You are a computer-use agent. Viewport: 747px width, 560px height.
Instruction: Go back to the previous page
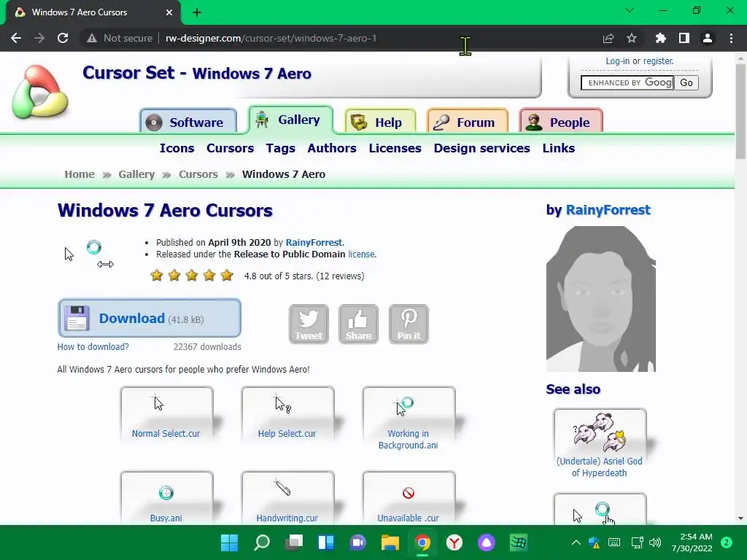[16, 38]
